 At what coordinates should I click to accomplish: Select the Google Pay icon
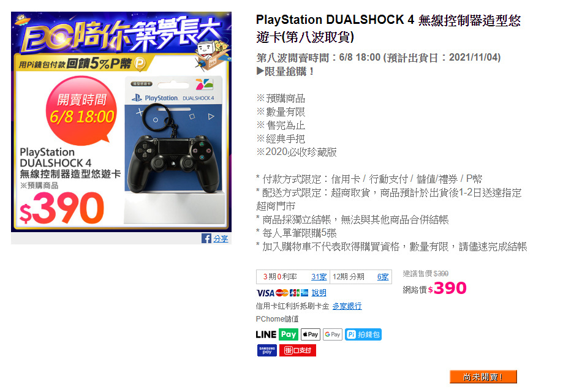pyautogui.click(x=333, y=334)
